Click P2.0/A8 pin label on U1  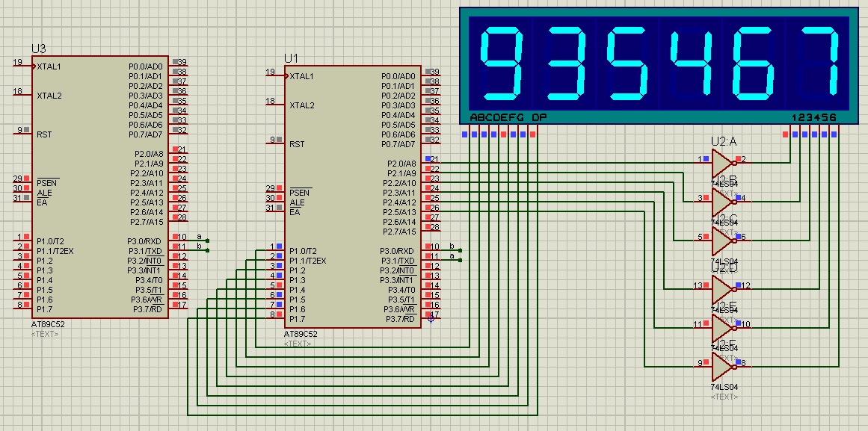point(401,164)
